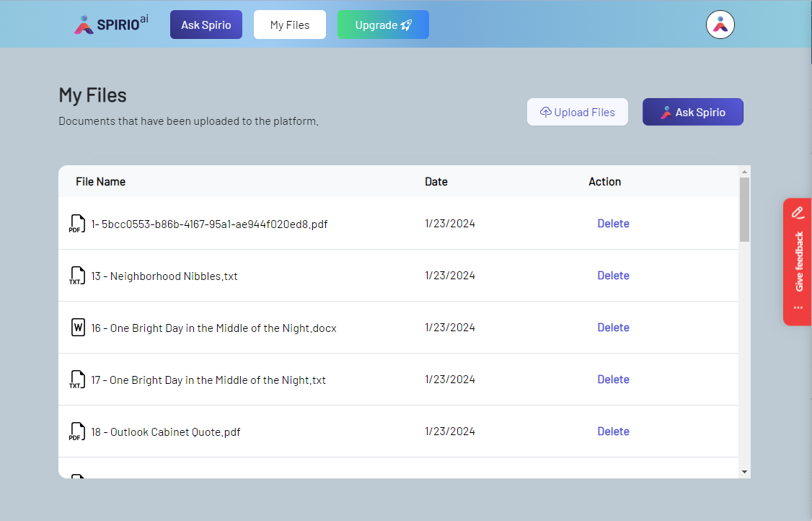
Task: Delete 13 - Neighborhood Nibbles.txt
Action: [613, 275]
